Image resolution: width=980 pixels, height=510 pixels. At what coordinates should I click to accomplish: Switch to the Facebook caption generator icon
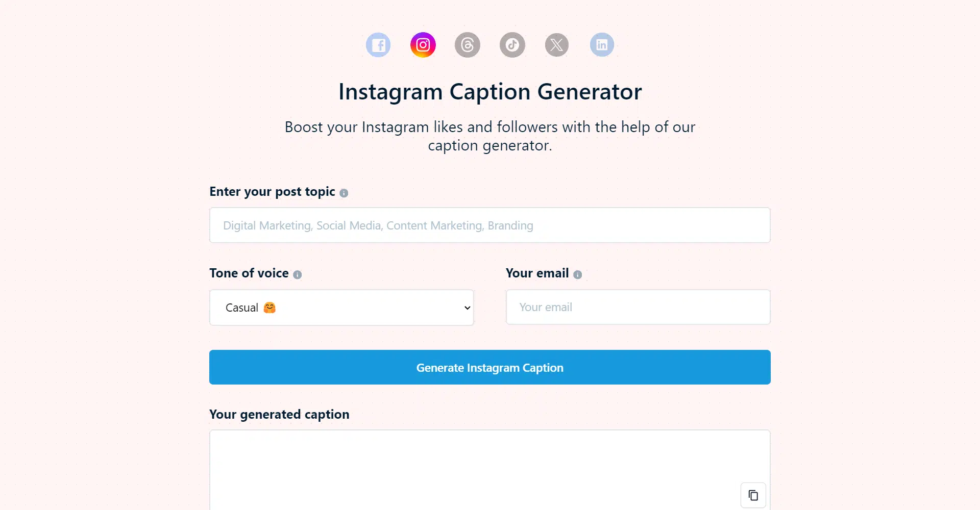(x=378, y=45)
